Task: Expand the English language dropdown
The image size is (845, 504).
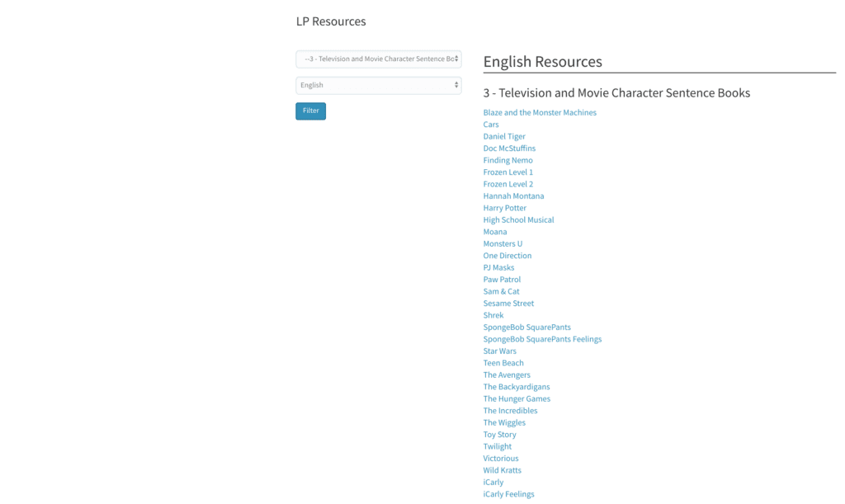Action: (378, 85)
